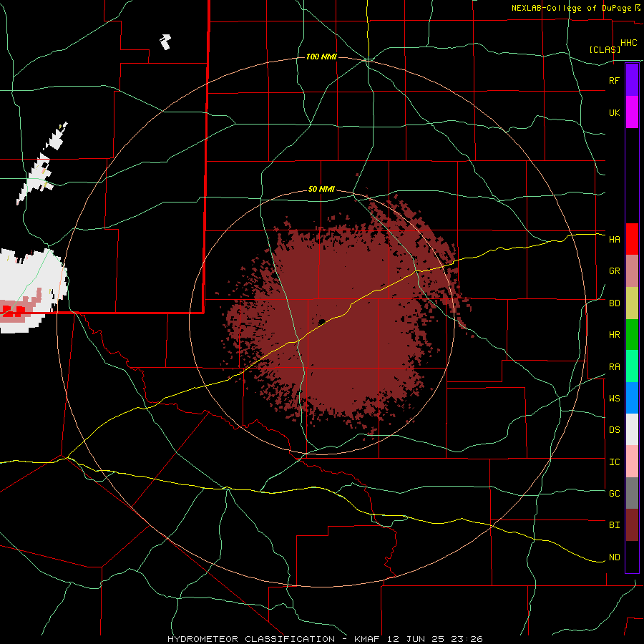644x644 pixels.
Task: Click the BD legend label
Action: (615, 303)
